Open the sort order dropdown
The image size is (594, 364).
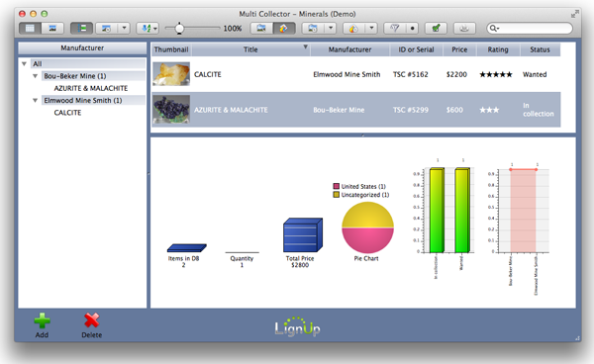point(148,28)
